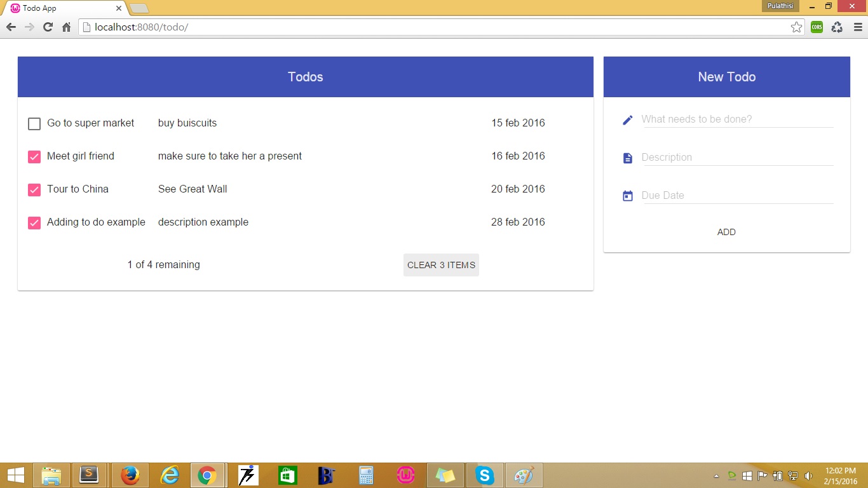Open the running-figure app in the taskbar

(x=248, y=475)
